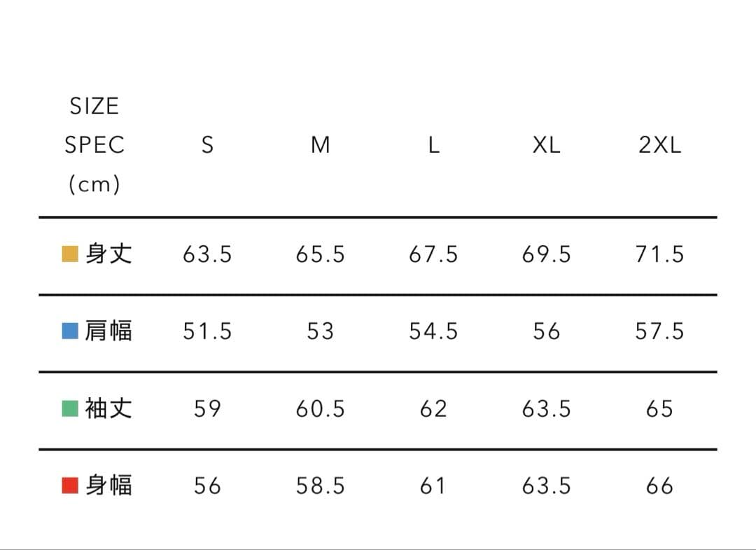Click the 58.5 value for M 身幅
The width and height of the screenshot is (756, 550).
pyautogui.click(x=320, y=486)
